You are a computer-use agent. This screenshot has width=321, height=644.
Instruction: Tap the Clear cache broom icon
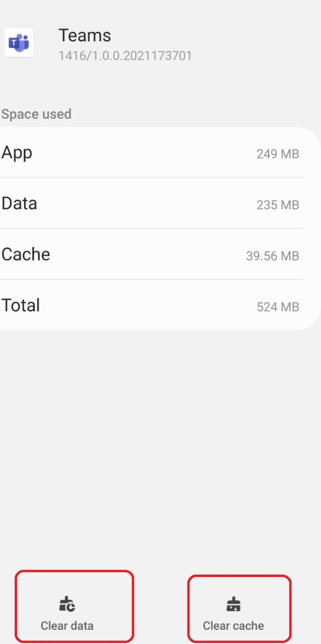tap(234, 604)
